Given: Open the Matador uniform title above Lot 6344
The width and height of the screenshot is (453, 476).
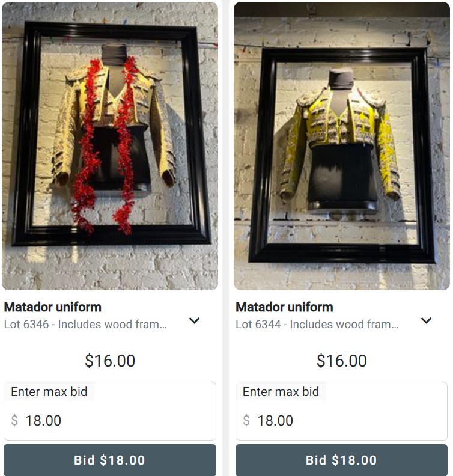Looking at the screenshot, I should point(284,307).
